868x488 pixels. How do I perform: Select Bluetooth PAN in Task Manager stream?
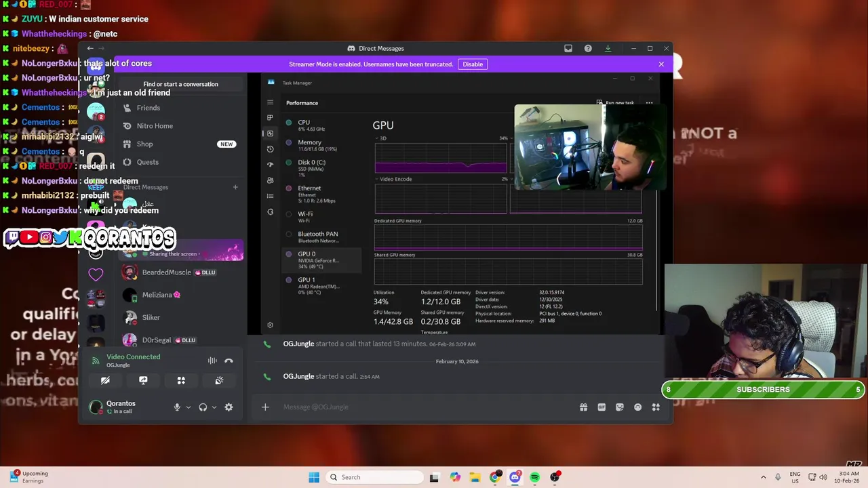(322, 237)
